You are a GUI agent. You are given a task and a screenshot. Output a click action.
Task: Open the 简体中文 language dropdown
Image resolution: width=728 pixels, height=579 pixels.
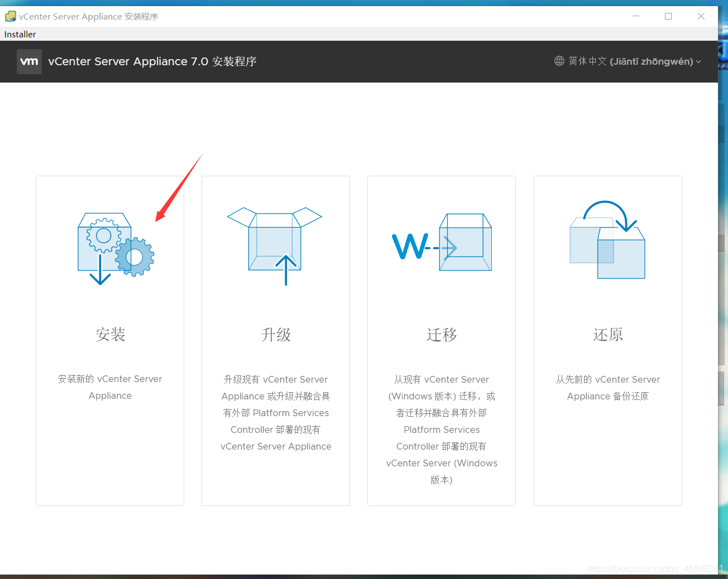[x=628, y=61]
